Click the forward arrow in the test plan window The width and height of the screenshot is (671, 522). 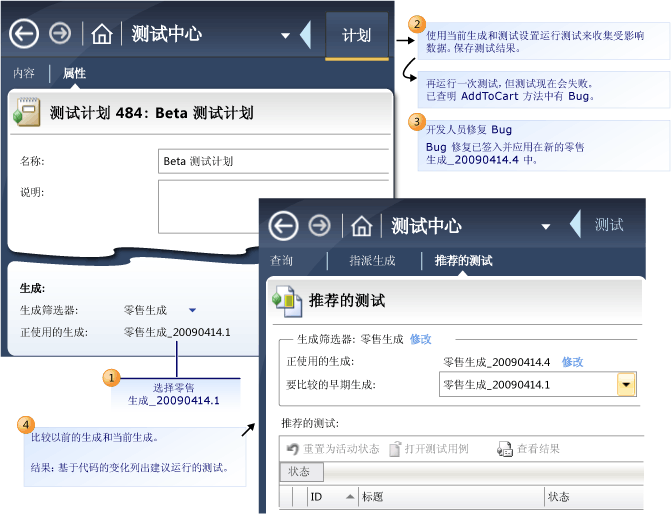[60, 33]
